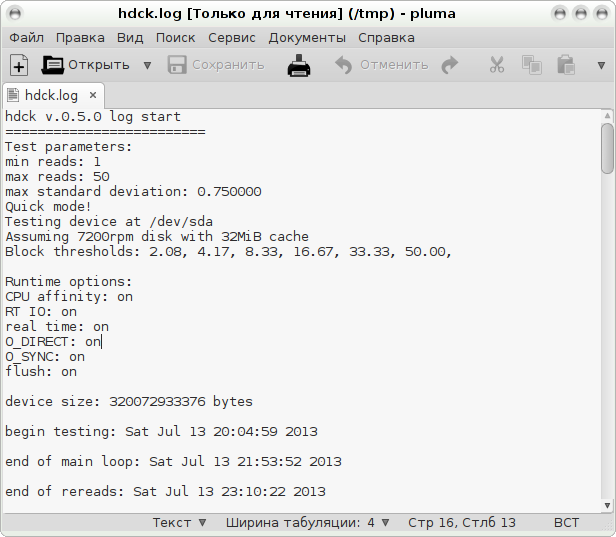Click the 'Quick mode!' line
This screenshot has height=537, width=616.
point(48,207)
